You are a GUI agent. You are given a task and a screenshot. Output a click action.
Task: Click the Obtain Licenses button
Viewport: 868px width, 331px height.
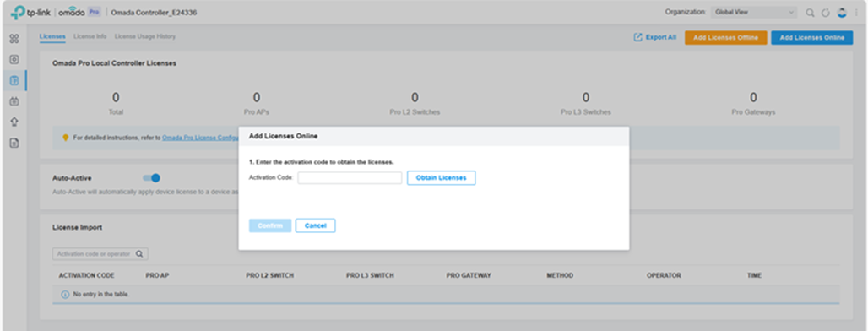[x=442, y=177]
